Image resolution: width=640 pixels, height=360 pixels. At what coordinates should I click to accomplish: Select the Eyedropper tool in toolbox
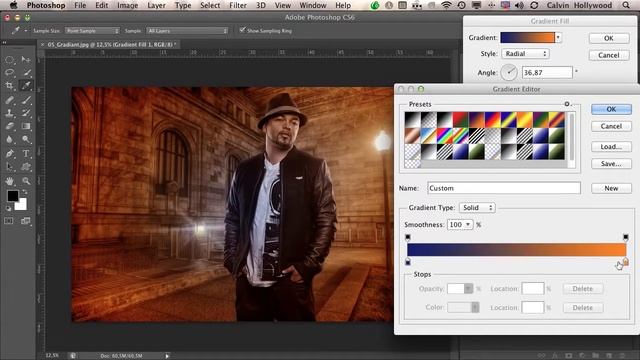pos(26,86)
